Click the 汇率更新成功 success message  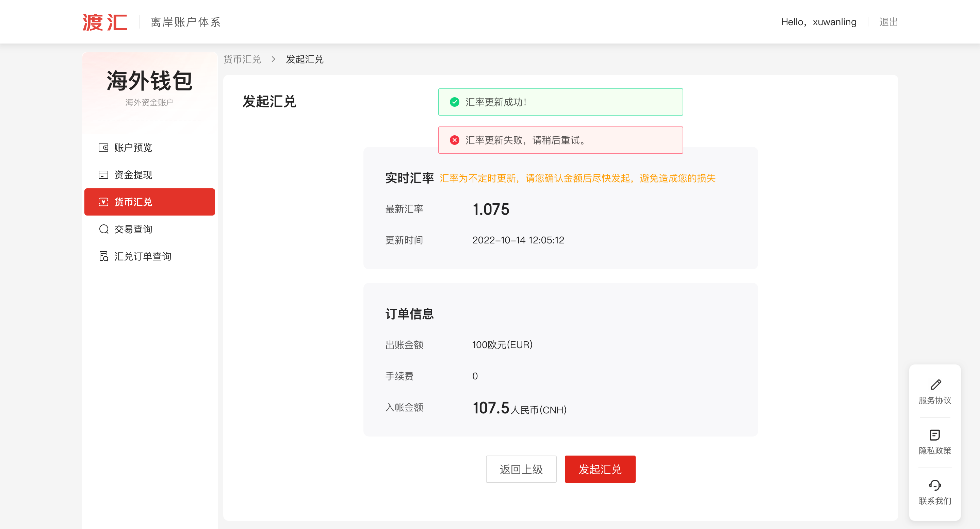click(560, 102)
